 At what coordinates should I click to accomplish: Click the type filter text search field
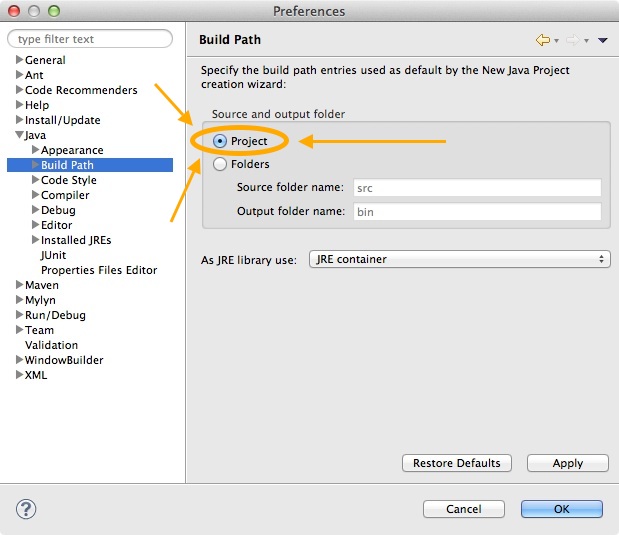point(90,39)
